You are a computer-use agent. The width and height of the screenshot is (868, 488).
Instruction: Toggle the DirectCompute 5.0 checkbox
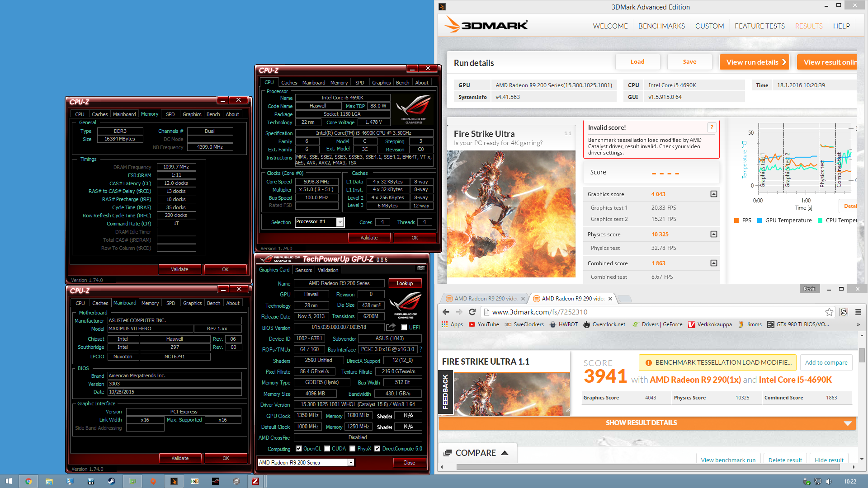pyautogui.click(x=377, y=449)
